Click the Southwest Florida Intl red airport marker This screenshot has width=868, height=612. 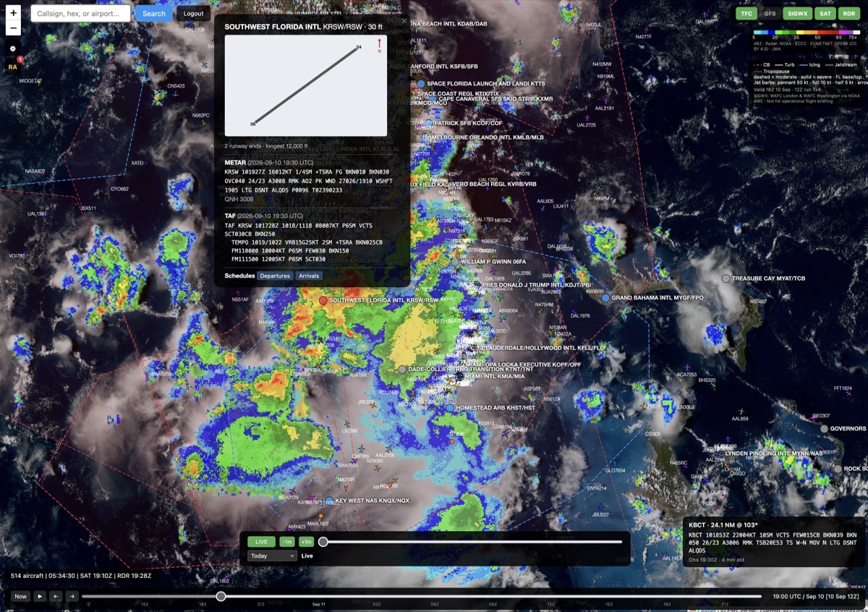[x=323, y=299]
